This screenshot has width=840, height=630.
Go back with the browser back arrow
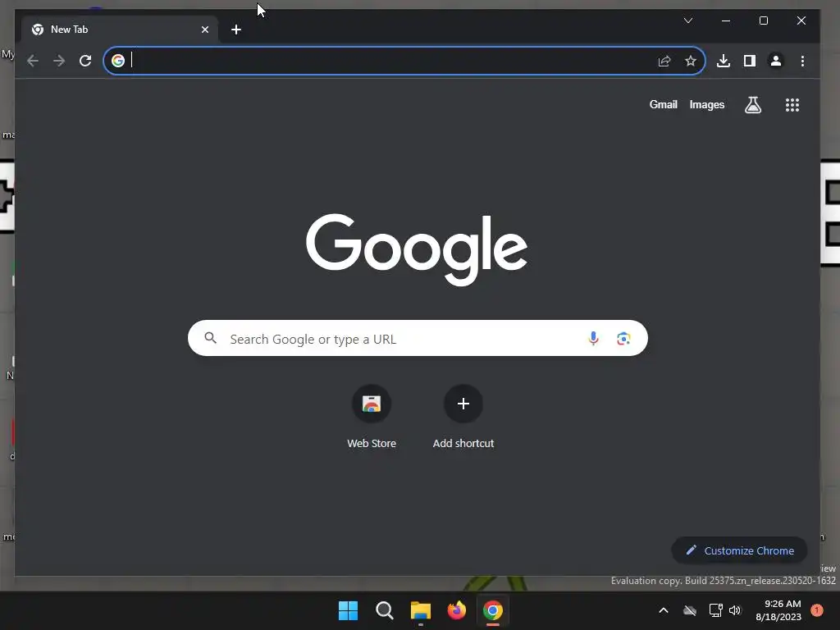[x=33, y=61]
